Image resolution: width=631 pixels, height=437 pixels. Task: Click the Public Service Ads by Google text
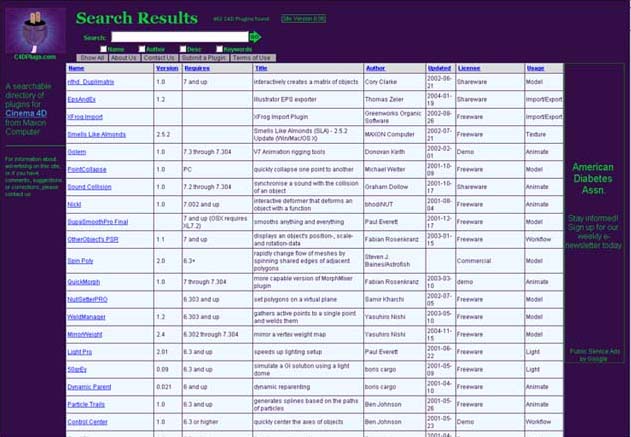(594, 355)
